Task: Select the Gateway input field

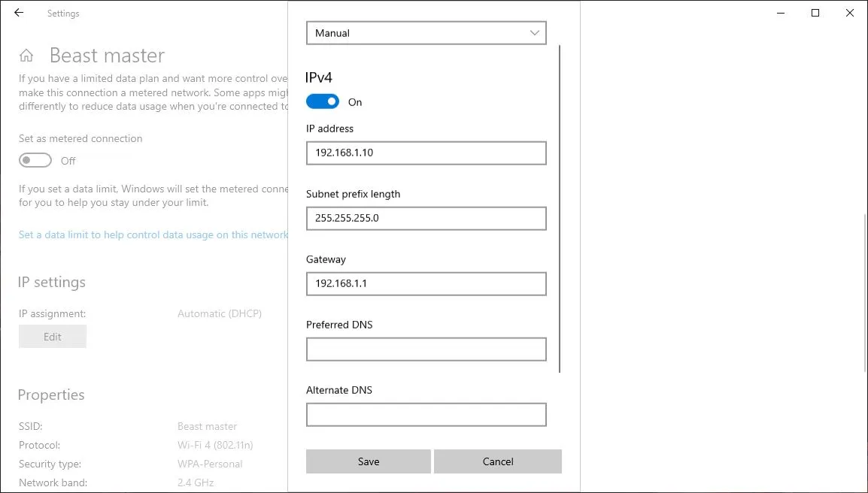Action: click(426, 283)
